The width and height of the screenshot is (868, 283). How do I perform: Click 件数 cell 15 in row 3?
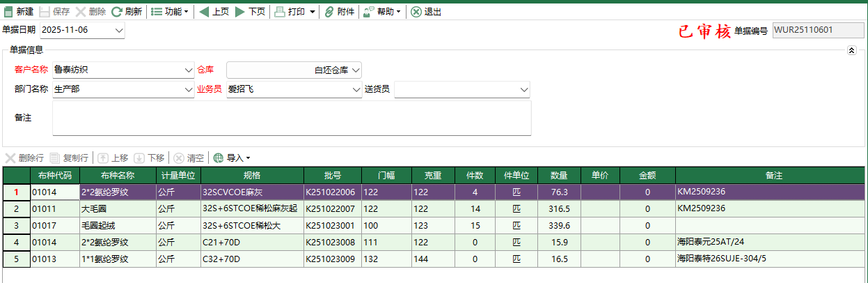[x=475, y=225]
